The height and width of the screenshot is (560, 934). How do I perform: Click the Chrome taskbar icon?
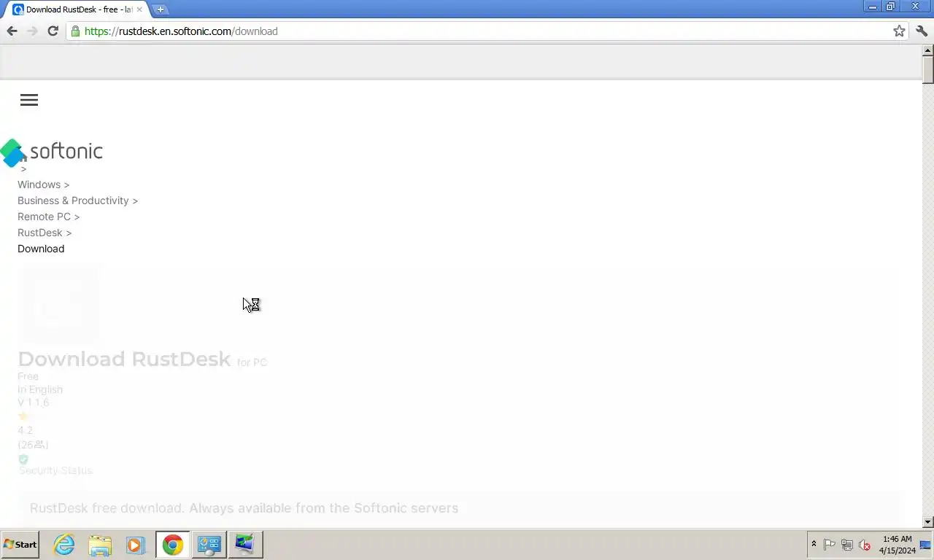(172, 545)
